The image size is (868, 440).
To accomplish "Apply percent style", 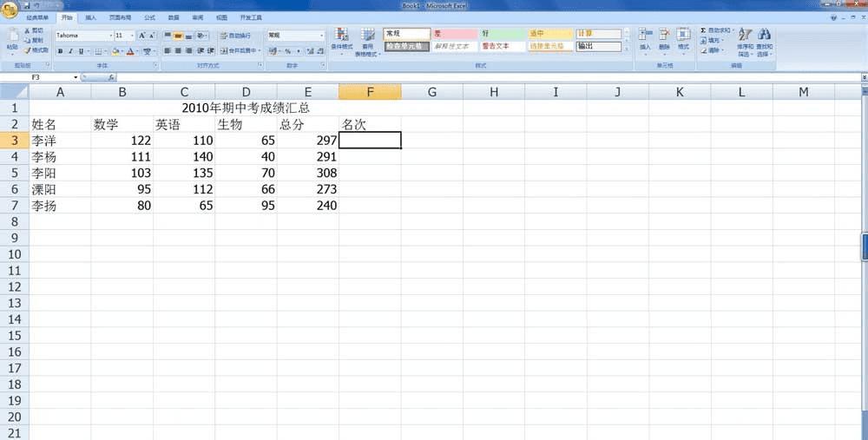I will pos(288,51).
